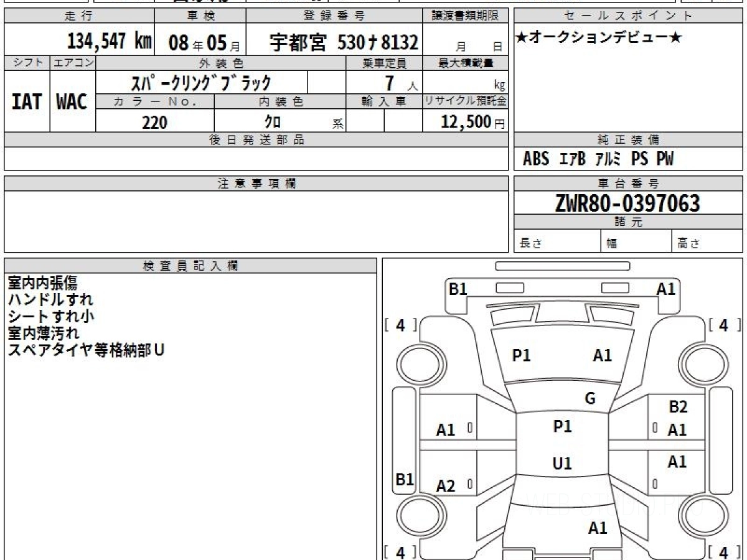This screenshot has width=747, height=560.
Task: Click the 車台番号 header
Action: click(x=628, y=184)
